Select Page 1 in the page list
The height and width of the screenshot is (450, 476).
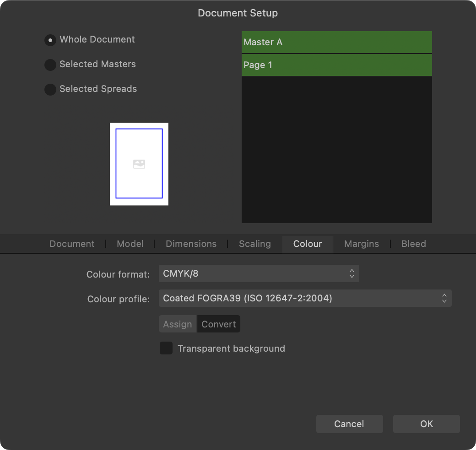[x=337, y=65]
